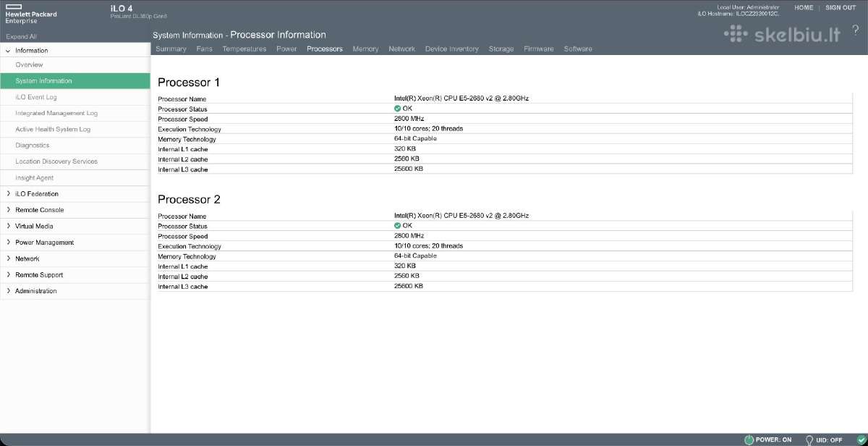Click Processor 2 L3 cache 25600 KB value
The image size is (868, 446).
[409, 286]
